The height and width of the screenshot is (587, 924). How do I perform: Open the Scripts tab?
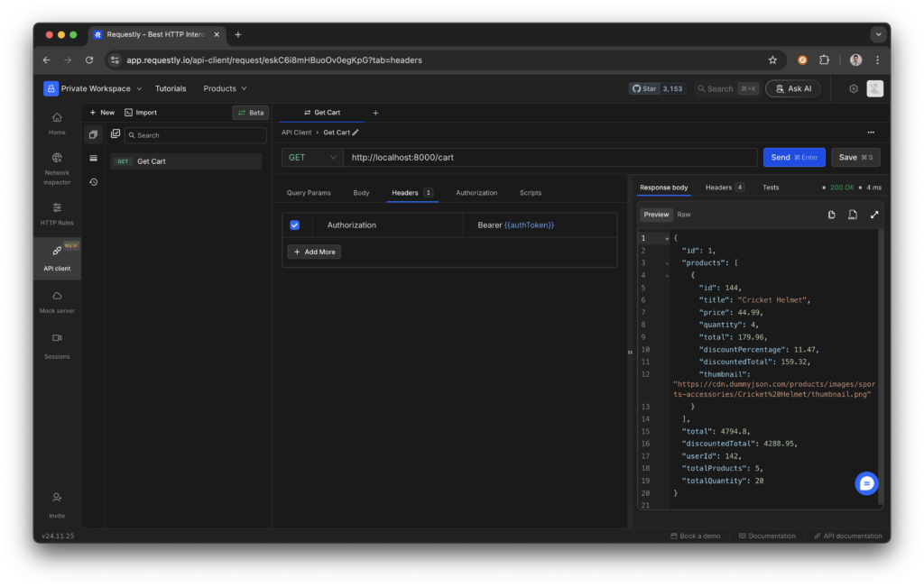531,193
